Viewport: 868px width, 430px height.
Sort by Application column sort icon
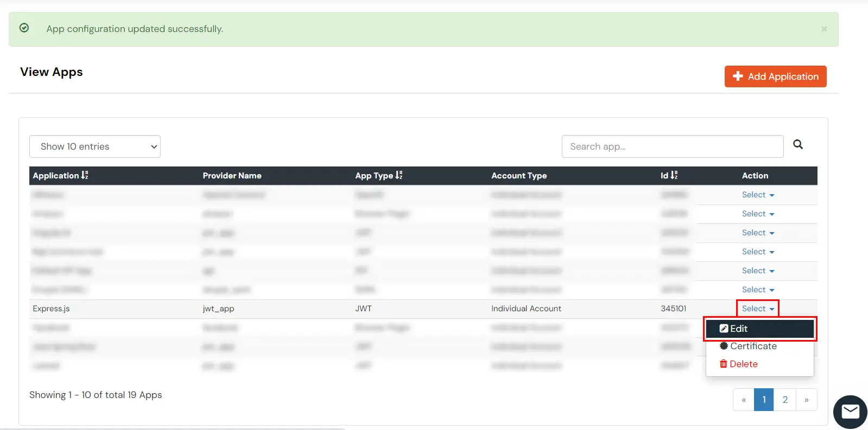85,175
